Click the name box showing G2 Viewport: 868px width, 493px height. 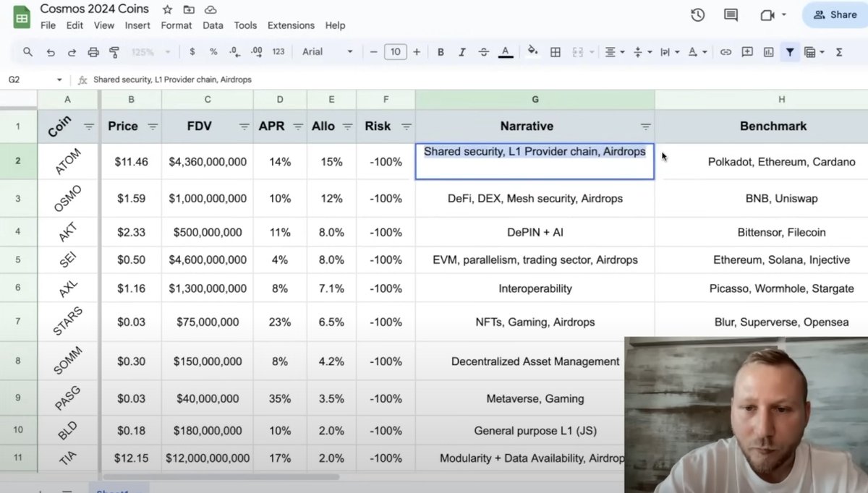tap(35, 80)
